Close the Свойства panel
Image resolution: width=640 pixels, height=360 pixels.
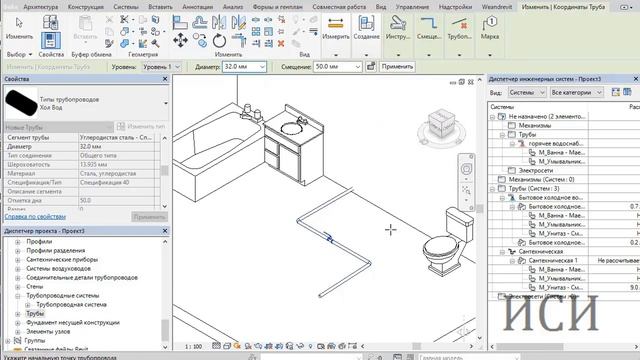[x=165, y=79]
